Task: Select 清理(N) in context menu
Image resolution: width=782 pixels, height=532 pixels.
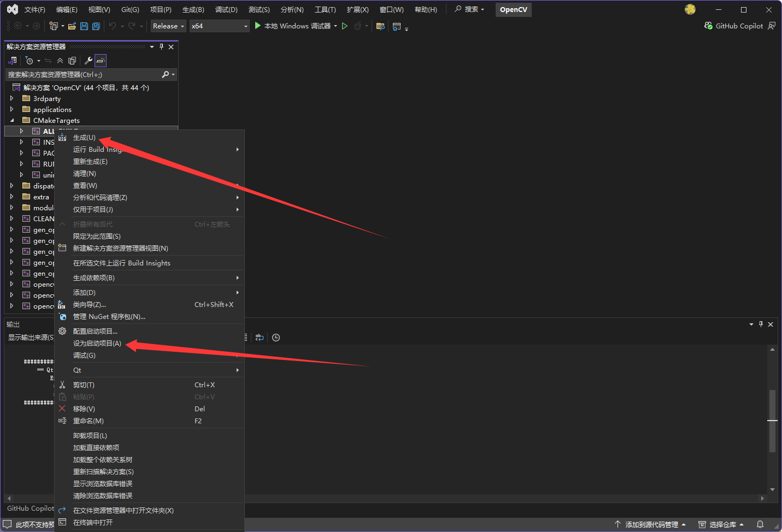Action: pyautogui.click(x=149, y=174)
